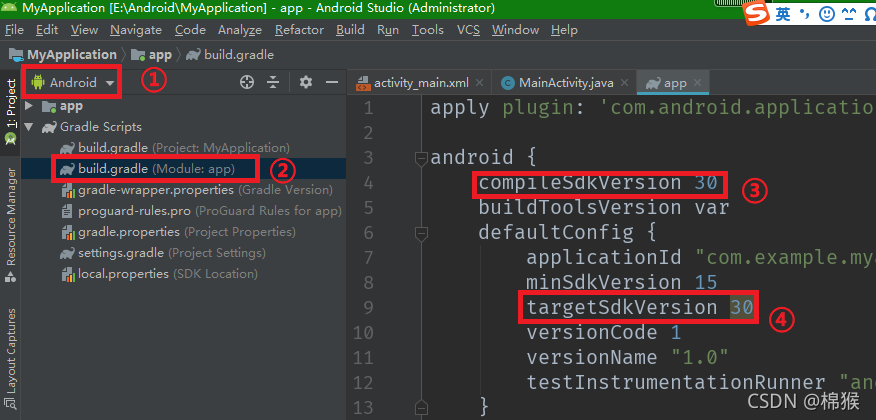Open the Resource Manager side tab
This screenshot has width=876, height=420.
[10, 225]
